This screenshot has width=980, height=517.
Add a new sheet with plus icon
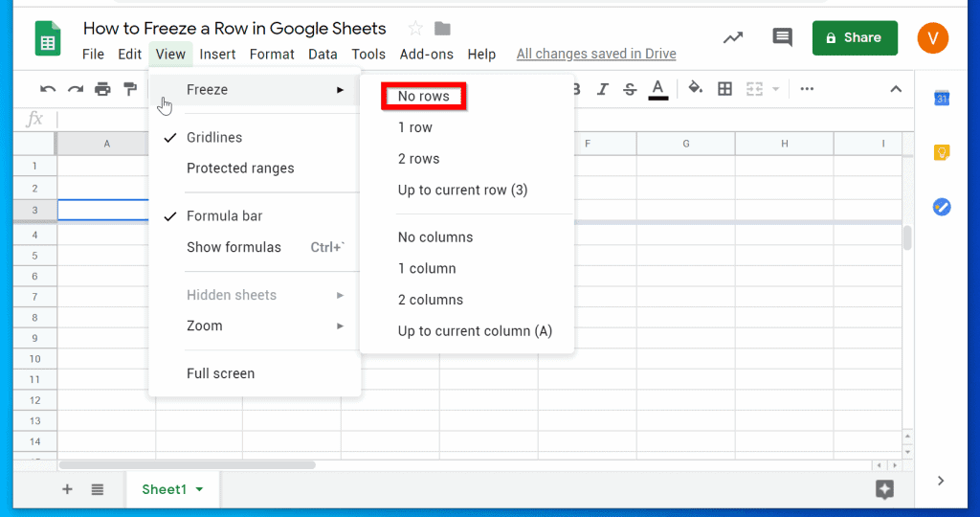coord(67,489)
